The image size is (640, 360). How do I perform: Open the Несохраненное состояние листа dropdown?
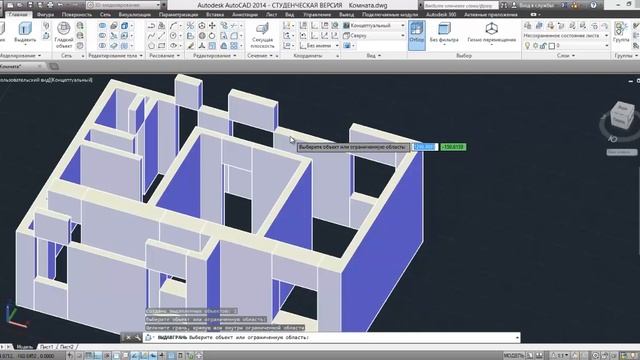pos(566,36)
